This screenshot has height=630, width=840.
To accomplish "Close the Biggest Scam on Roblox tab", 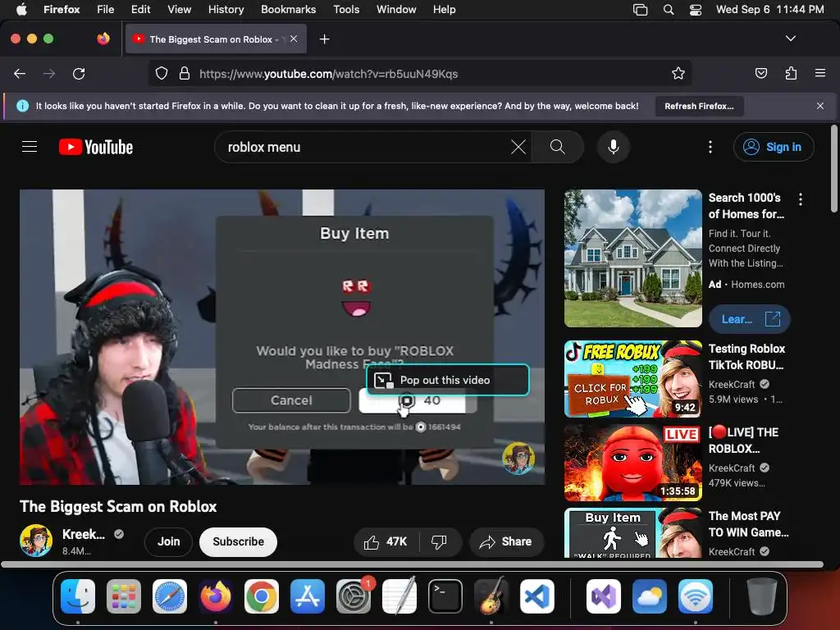I will point(294,39).
